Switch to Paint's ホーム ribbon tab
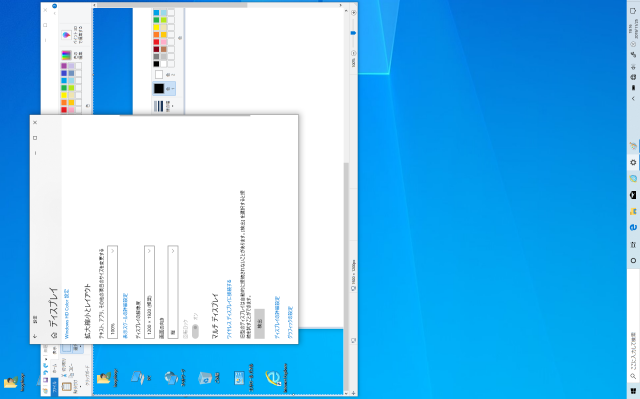The image size is (640, 399). tap(54, 368)
